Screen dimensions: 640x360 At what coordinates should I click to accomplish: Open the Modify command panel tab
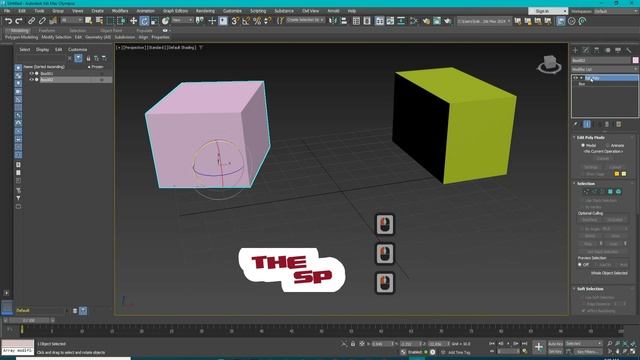tap(586, 50)
